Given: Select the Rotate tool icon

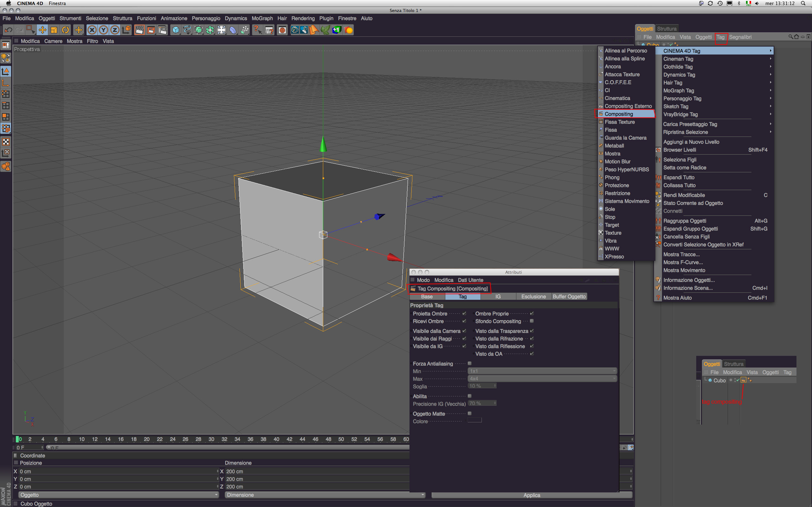Looking at the screenshot, I should click(65, 30).
